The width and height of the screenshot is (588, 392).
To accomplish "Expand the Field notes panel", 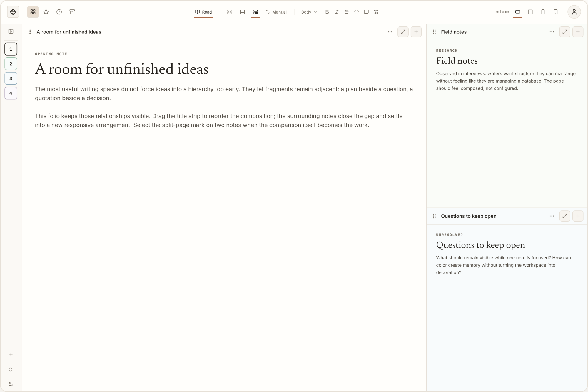I will pos(565,32).
